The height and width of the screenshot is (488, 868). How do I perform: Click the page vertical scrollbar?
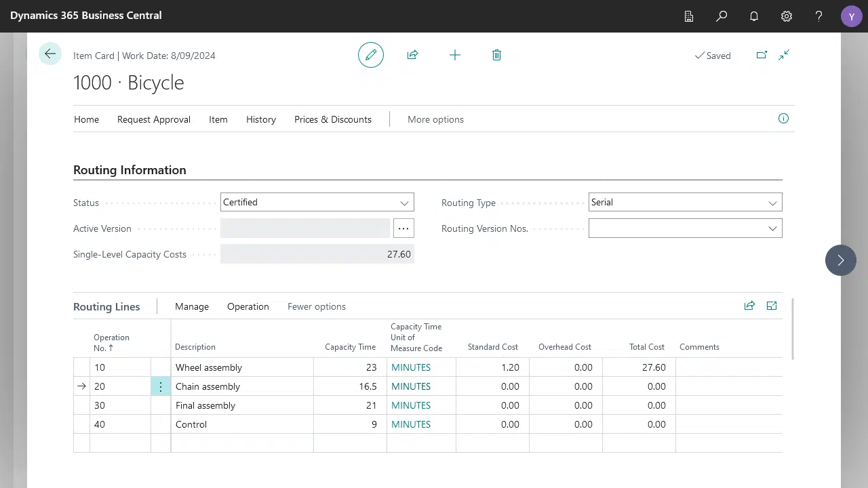pyautogui.click(x=793, y=329)
